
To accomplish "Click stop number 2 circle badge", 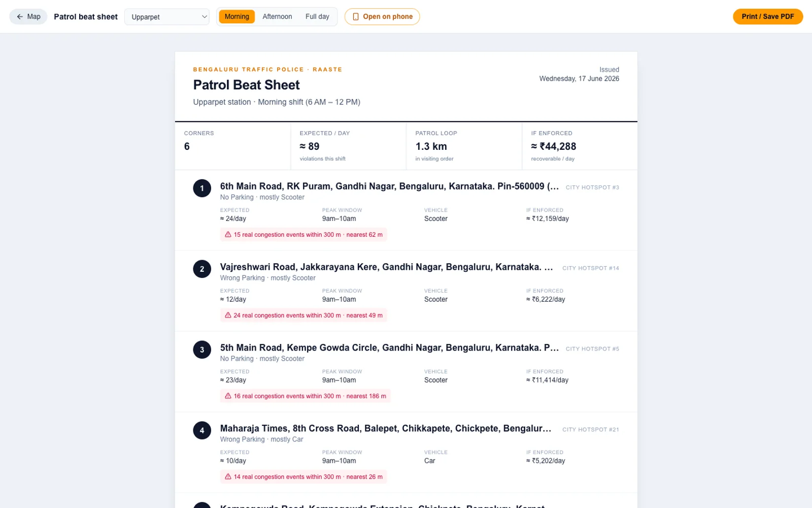I will coord(202,269).
